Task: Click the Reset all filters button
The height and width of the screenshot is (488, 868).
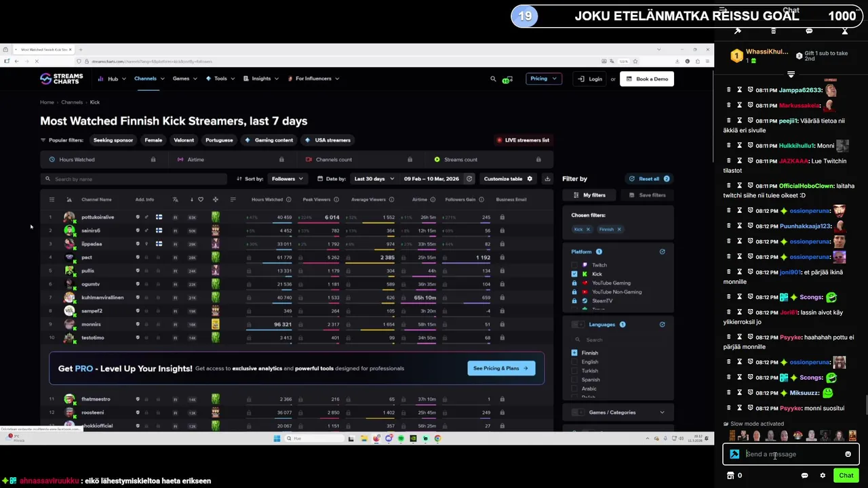Action: point(649,179)
